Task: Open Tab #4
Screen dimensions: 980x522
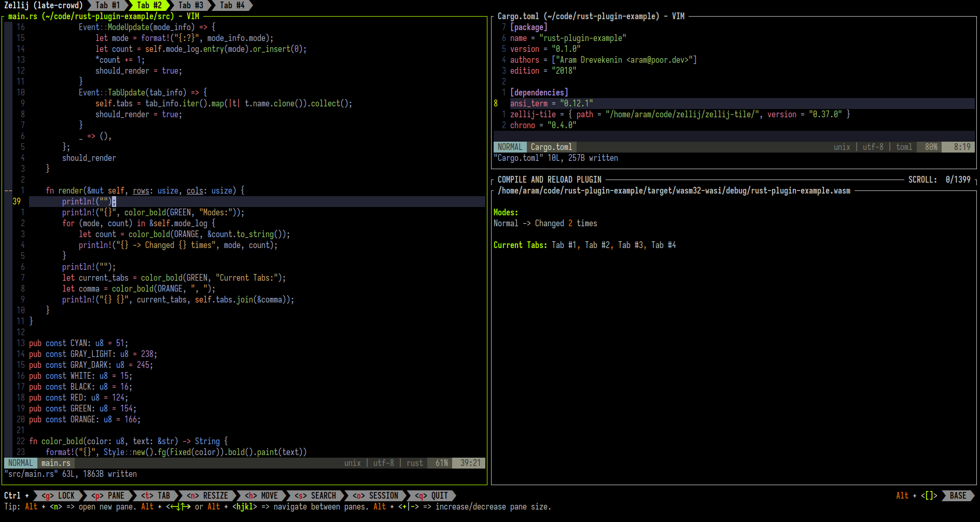Action: [x=232, y=5]
